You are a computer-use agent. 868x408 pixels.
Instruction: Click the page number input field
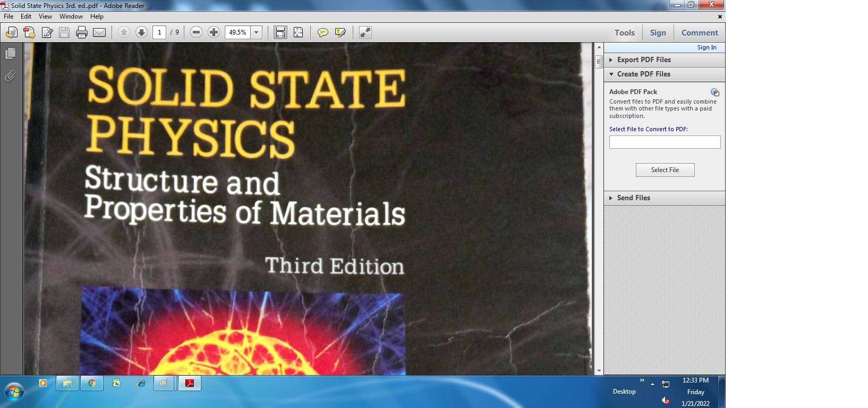pyautogui.click(x=159, y=32)
